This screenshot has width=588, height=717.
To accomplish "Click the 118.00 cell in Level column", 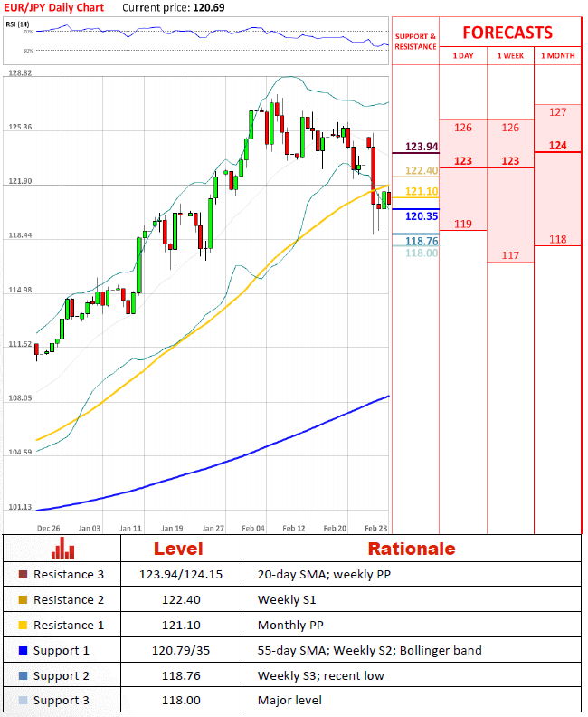I will click(181, 700).
